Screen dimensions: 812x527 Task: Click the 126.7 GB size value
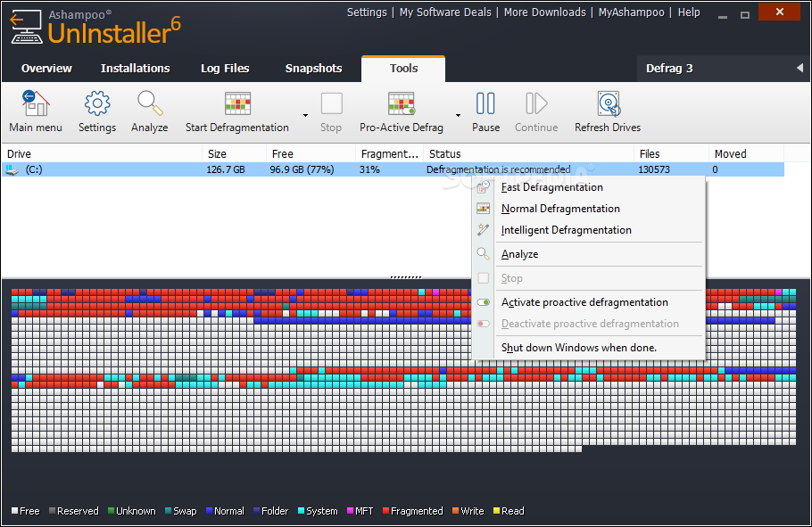(x=226, y=169)
